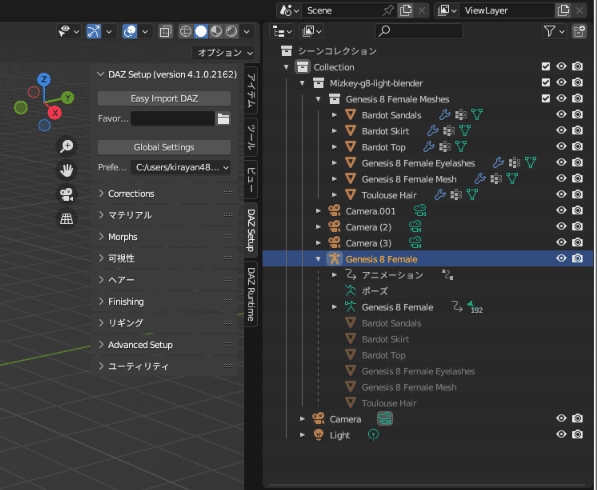Image resolution: width=597 pixels, height=490 pixels.
Task: Click the pan view hand icon
Action: click(67, 170)
